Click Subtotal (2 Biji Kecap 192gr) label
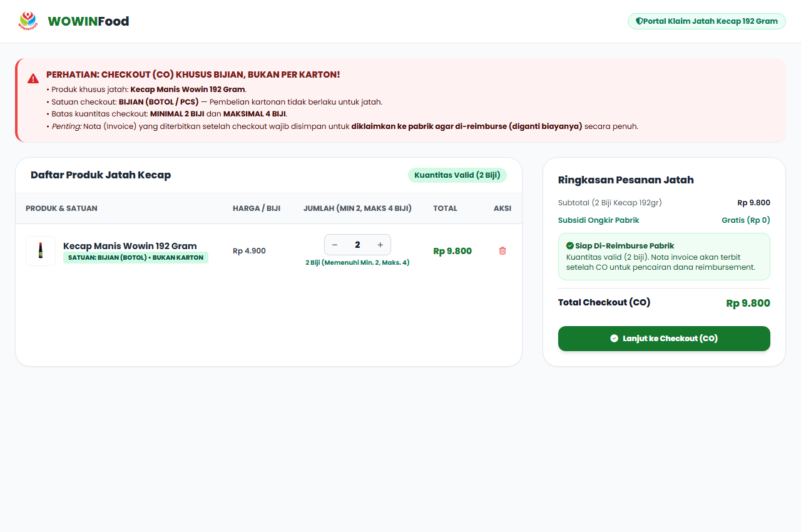 610,203
